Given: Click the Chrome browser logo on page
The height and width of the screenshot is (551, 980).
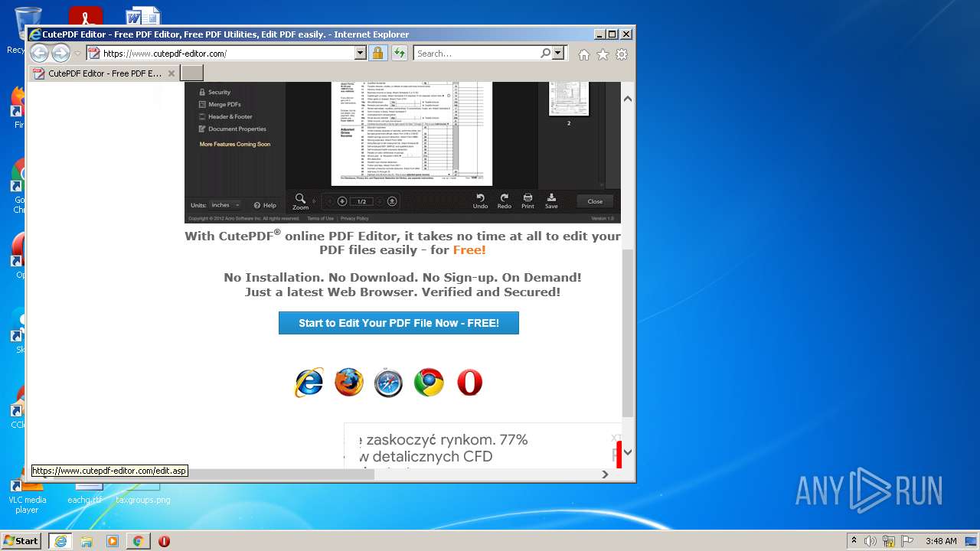Looking at the screenshot, I should [x=429, y=383].
